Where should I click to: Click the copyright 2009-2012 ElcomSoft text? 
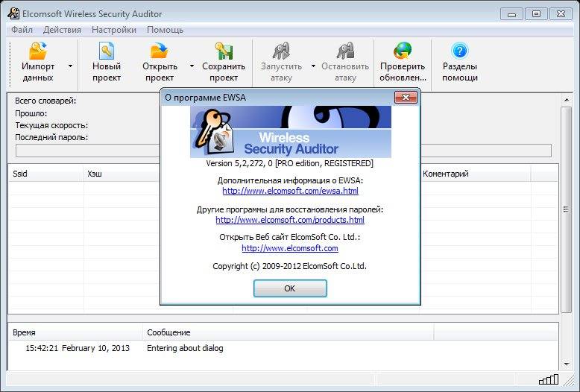[290, 266]
